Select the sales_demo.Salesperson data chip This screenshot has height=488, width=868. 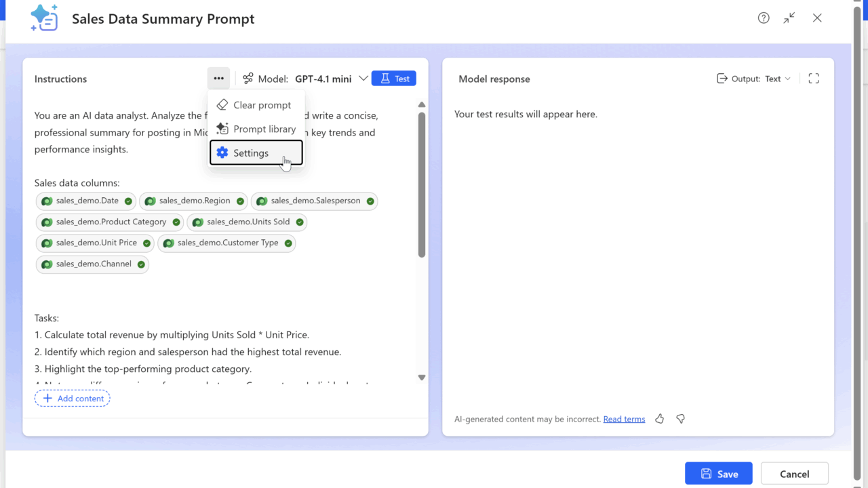pyautogui.click(x=315, y=201)
